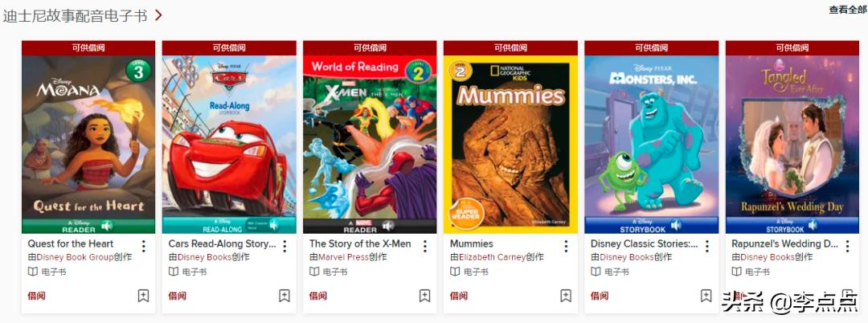Open options menu for Cars Read-Along Storybook
Screen dimensions: 868x323
click(285, 246)
